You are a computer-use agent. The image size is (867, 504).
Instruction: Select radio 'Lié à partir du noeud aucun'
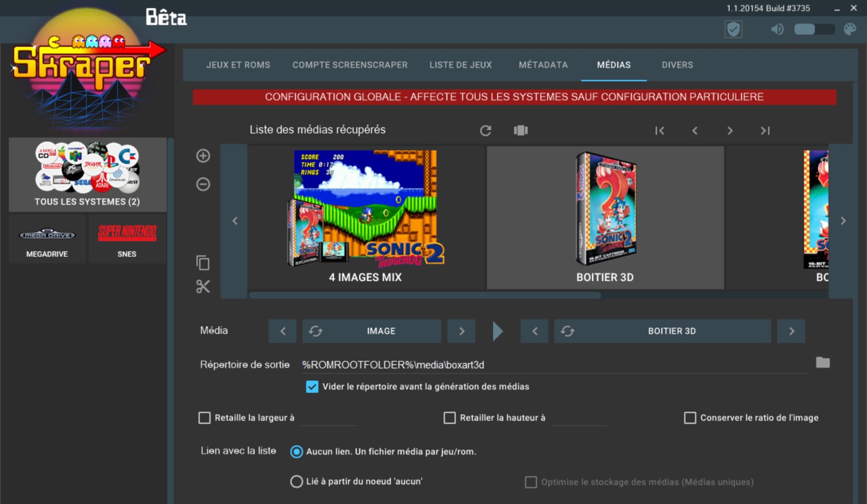click(x=296, y=482)
